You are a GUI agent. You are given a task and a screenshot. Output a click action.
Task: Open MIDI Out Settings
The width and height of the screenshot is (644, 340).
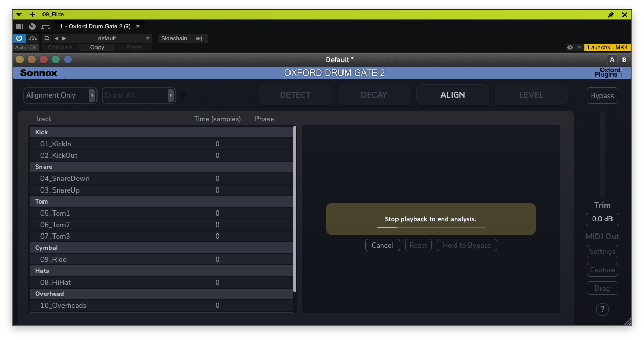(x=603, y=251)
